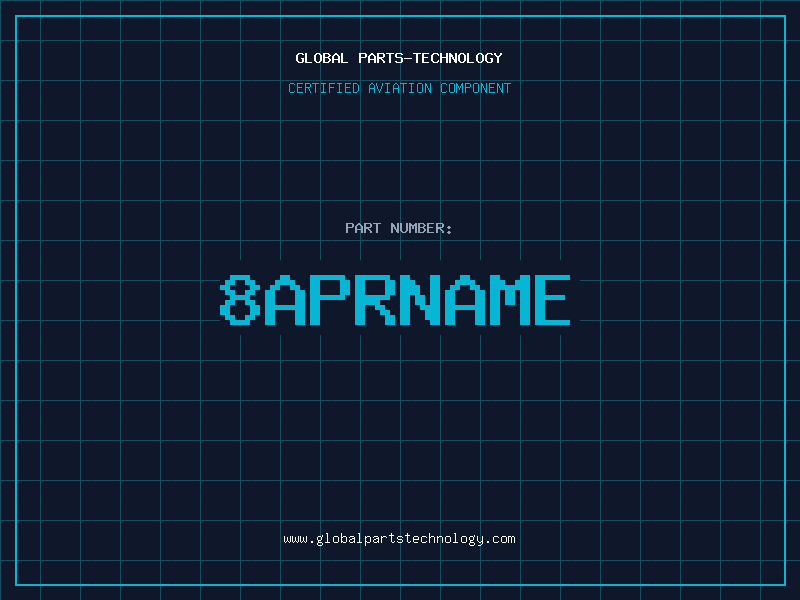
Task: Select the 8APRNAME part number text
Action: pos(395,300)
